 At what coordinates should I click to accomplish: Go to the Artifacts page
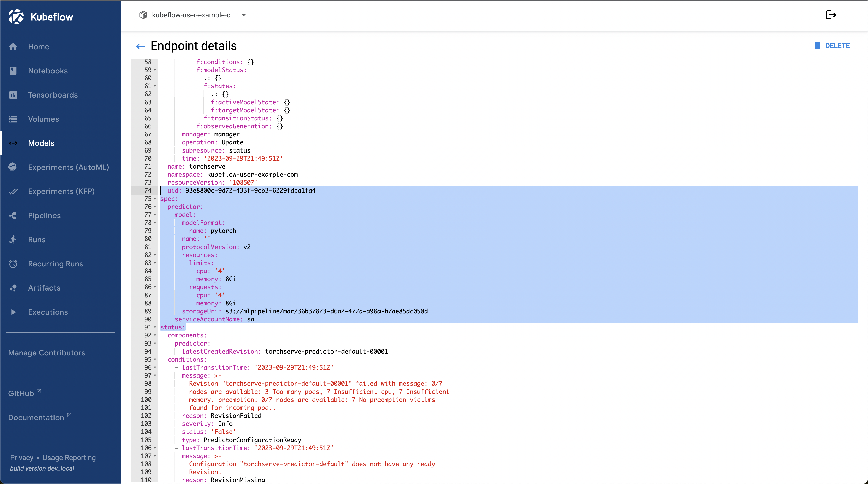click(x=44, y=288)
